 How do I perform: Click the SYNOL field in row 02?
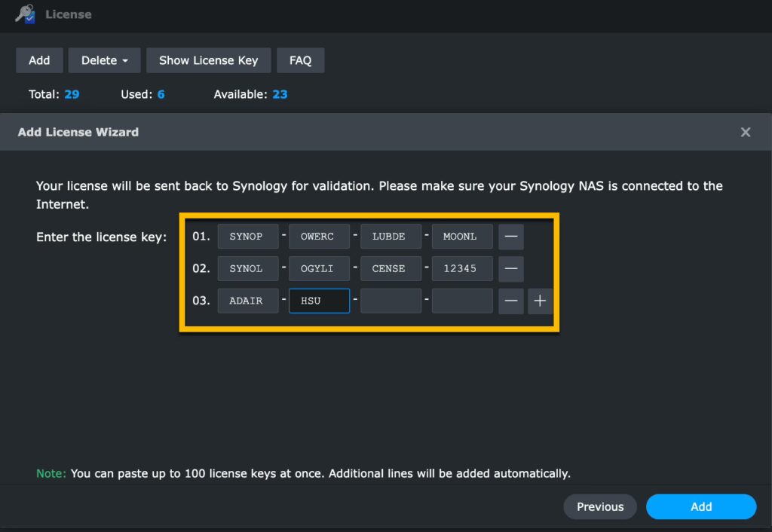pyautogui.click(x=248, y=269)
